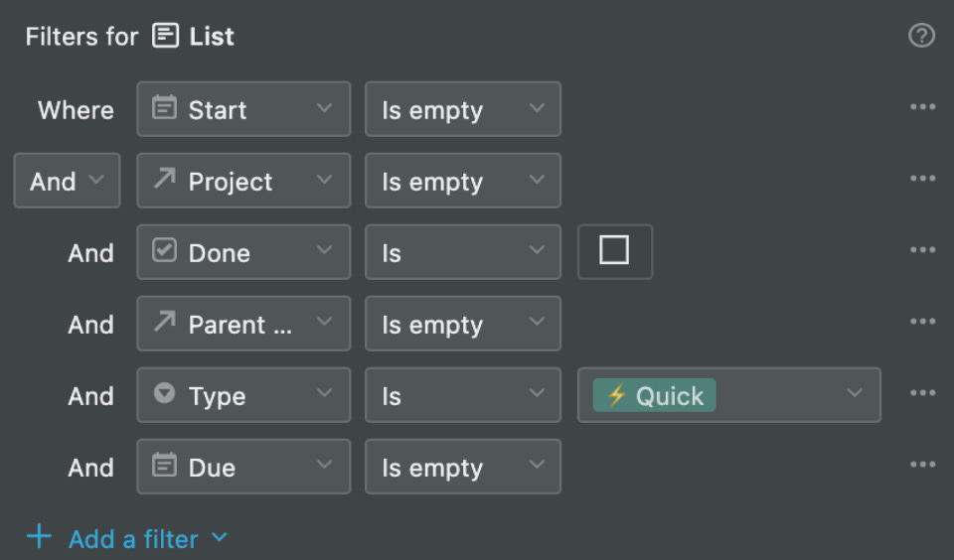Open the three-dot menu for Start filter
Viewport: 954px width, 560px height.
pos(922,107)
